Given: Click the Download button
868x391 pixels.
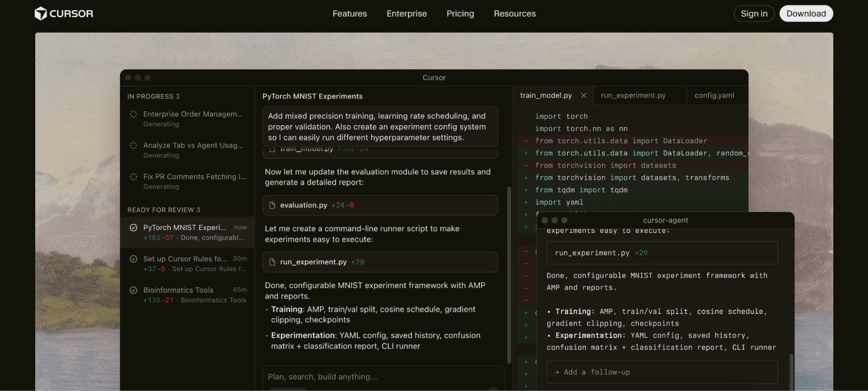Looking at the screenshot, I should [x=805, y=13].
